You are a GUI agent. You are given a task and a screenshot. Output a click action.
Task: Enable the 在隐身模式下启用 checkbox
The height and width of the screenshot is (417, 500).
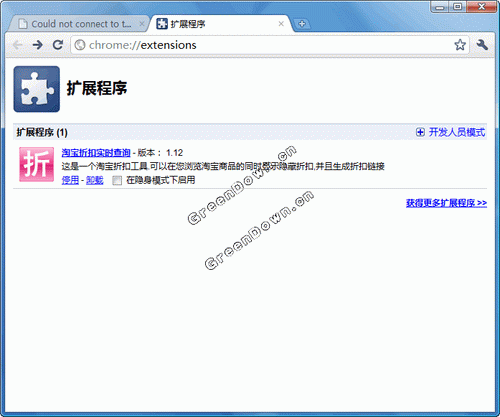pos(117,181)
